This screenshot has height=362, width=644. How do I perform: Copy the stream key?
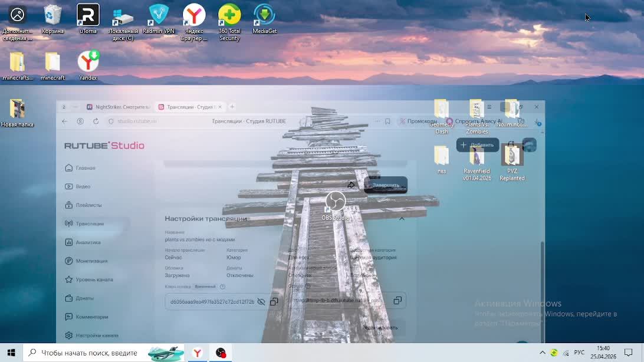(x=274, y=302)
